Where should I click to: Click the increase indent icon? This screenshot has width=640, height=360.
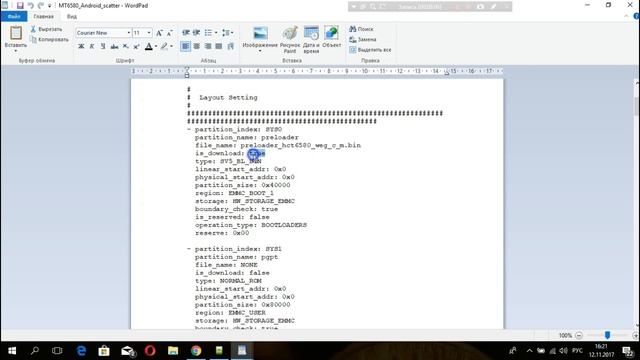196,33
